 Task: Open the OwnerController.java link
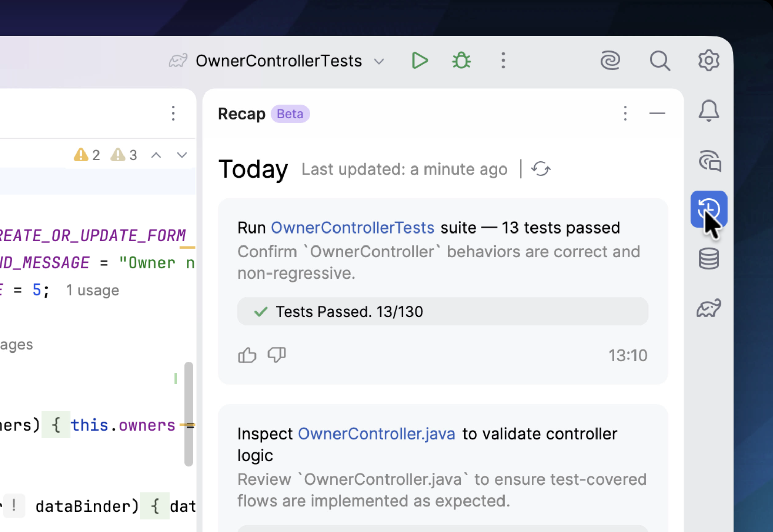(x=376, y=434)
